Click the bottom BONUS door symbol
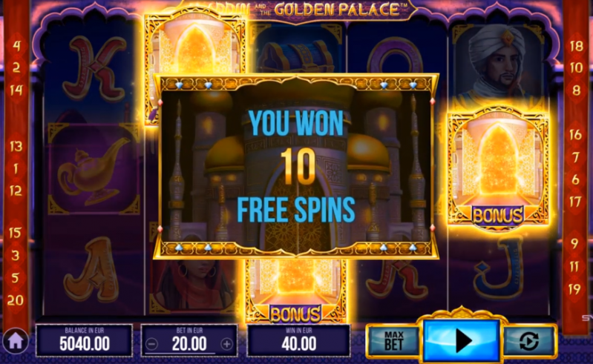Viewport: 593px width, 364px height. click(x=295, y=291)
